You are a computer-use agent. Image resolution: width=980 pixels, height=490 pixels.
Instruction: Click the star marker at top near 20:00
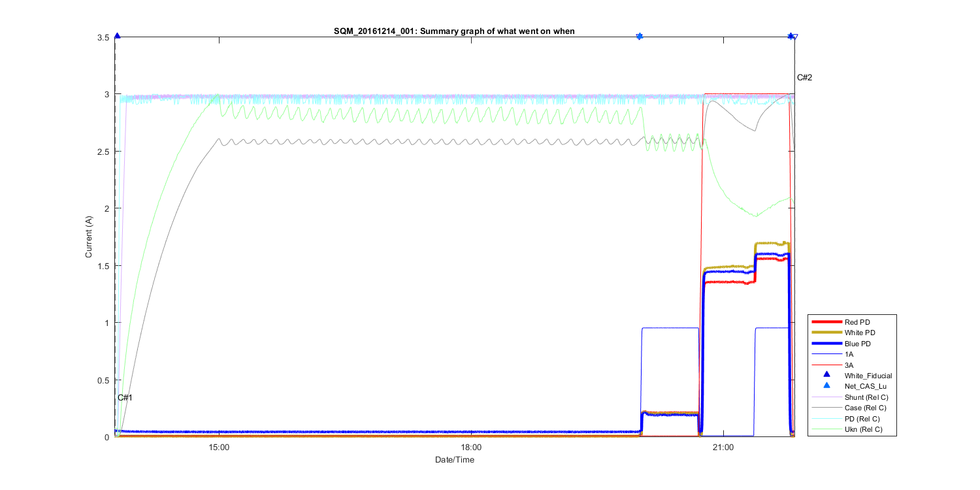coord(640,36)
